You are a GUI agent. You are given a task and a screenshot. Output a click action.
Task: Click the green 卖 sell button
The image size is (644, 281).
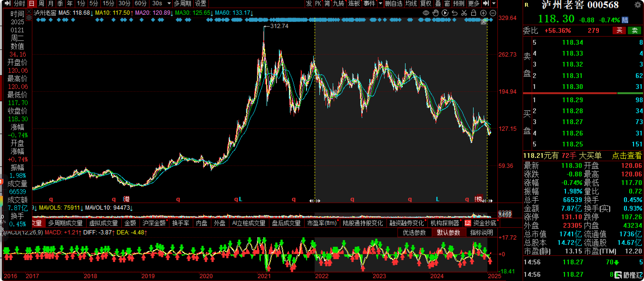coord(635,30)
